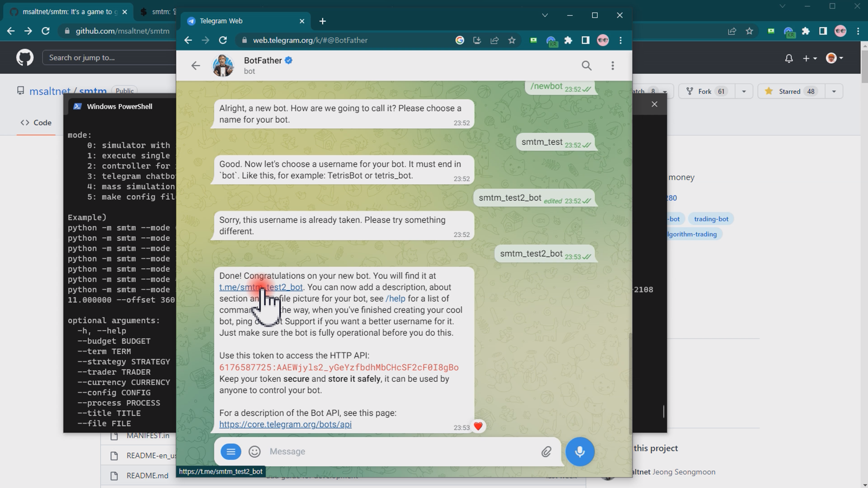Record a voice message with microphone button

(x=580, y=451)
